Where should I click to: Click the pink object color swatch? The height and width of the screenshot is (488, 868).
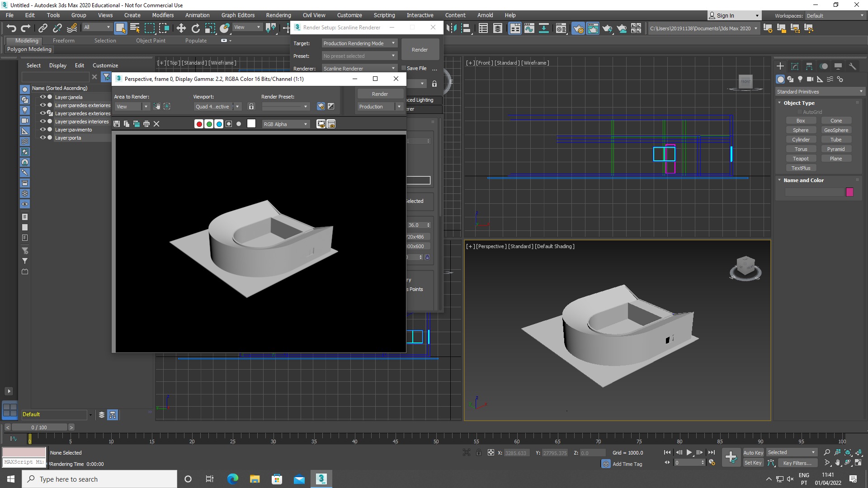pyautogui.click(x=849, y=192)
